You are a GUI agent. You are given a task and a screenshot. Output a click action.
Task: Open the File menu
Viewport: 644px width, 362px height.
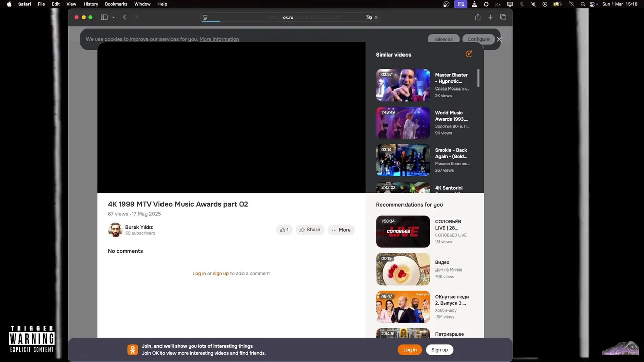41,4
